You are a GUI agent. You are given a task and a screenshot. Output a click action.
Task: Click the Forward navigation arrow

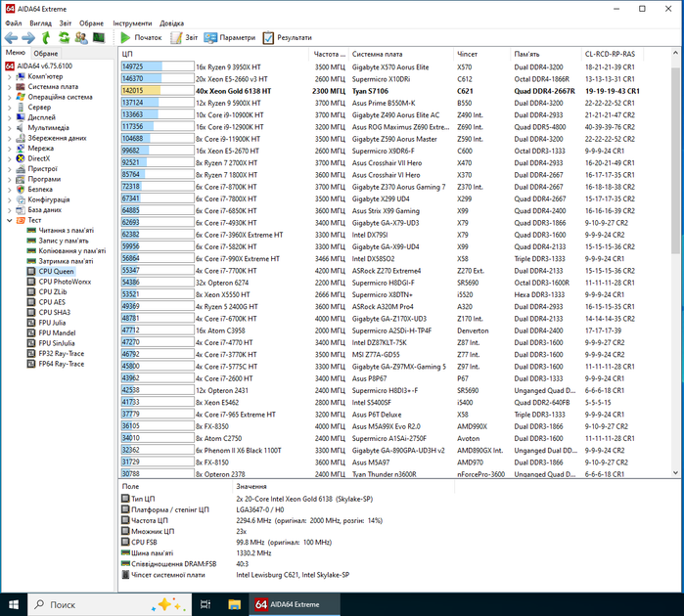[x=28, y=38]
